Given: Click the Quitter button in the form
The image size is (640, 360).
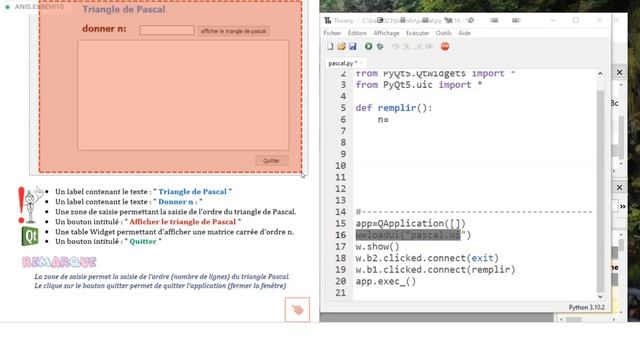Looking at the screenshot, I should [x=271, y=161].
